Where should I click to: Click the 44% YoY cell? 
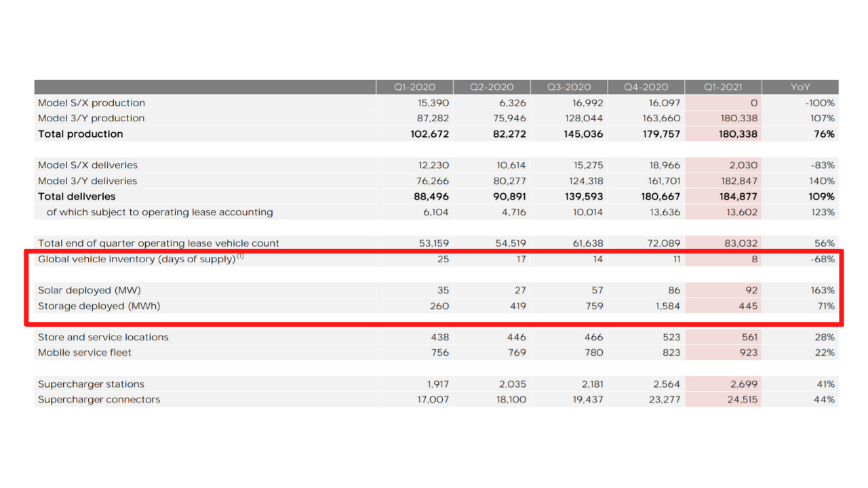(825, 400)
